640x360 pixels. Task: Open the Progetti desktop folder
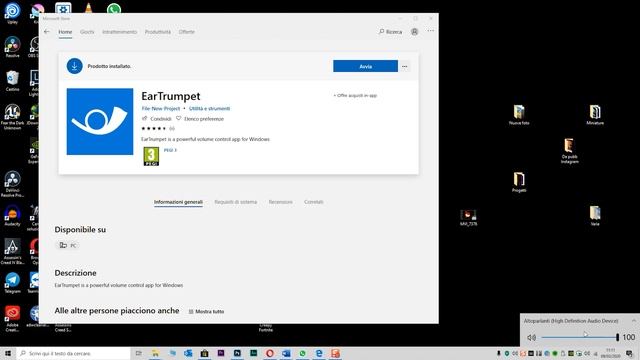point(519,182)
